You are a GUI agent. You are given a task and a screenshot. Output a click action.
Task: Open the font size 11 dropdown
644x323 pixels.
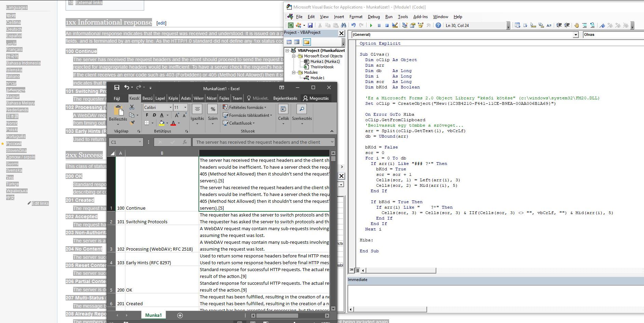pos(185,107)
